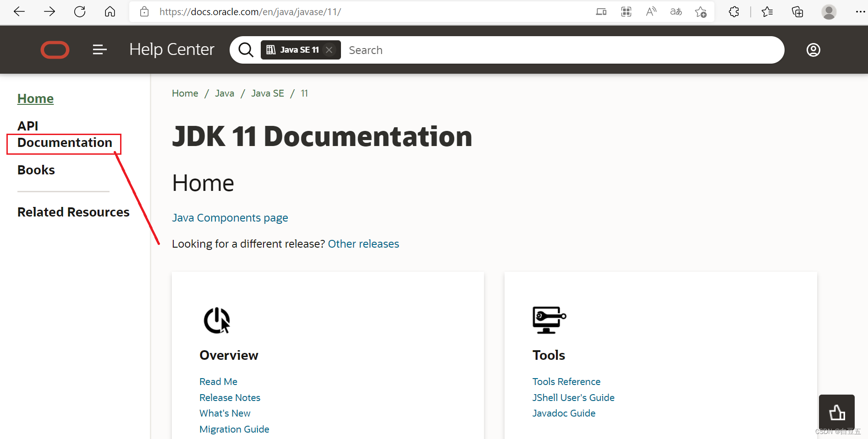Click the search magnifier icon
868x439 pixels.
pyautogui.click(x=246, y=50)
